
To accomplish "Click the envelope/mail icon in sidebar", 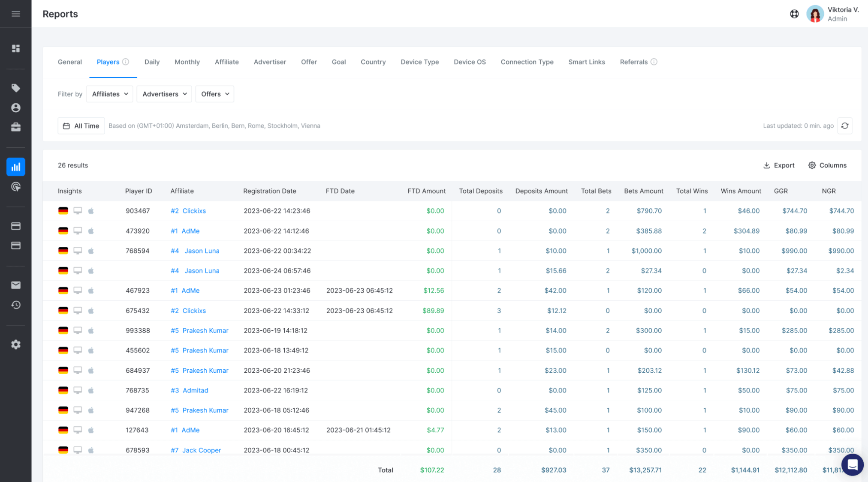I will 16,285.
